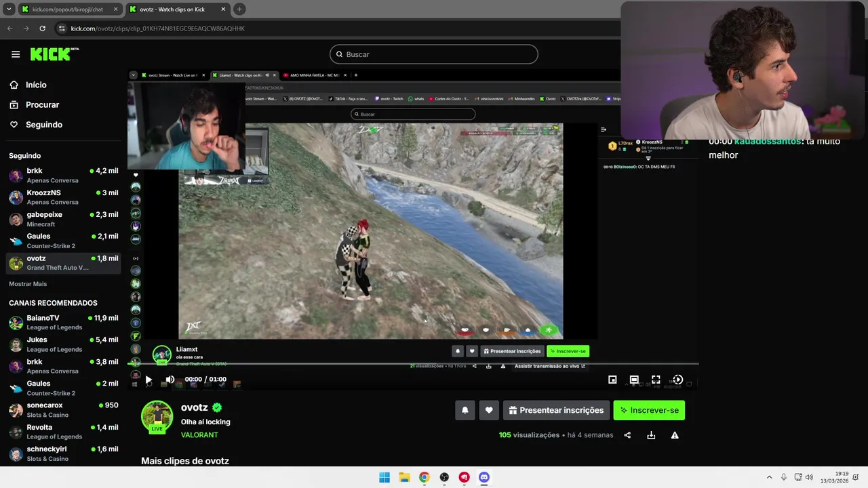
Task: View site information next to the URL
Action: pyautogui.click(x=62, y=28)
